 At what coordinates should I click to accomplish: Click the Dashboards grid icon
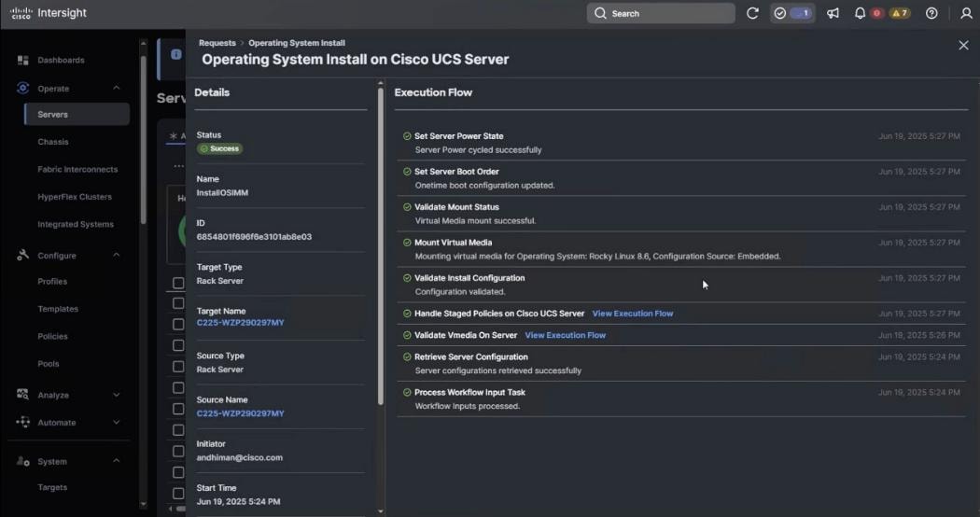23,60
